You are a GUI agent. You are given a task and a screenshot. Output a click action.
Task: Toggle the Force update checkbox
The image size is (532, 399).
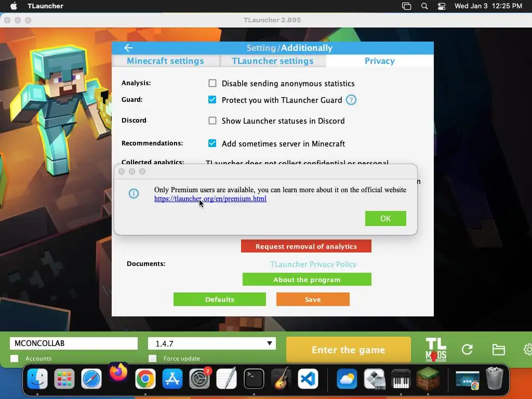tap(153, 358)
